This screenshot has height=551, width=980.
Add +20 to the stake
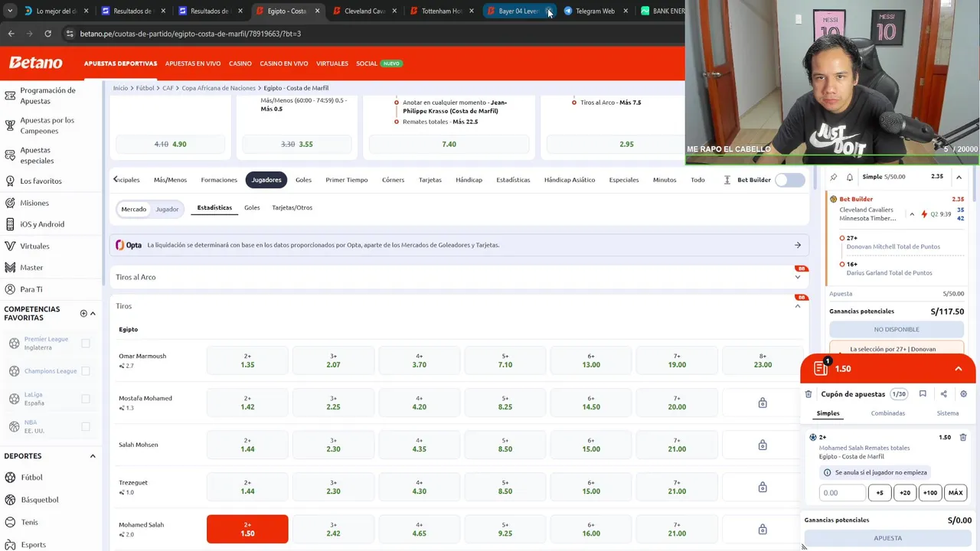tap(905, 493)
